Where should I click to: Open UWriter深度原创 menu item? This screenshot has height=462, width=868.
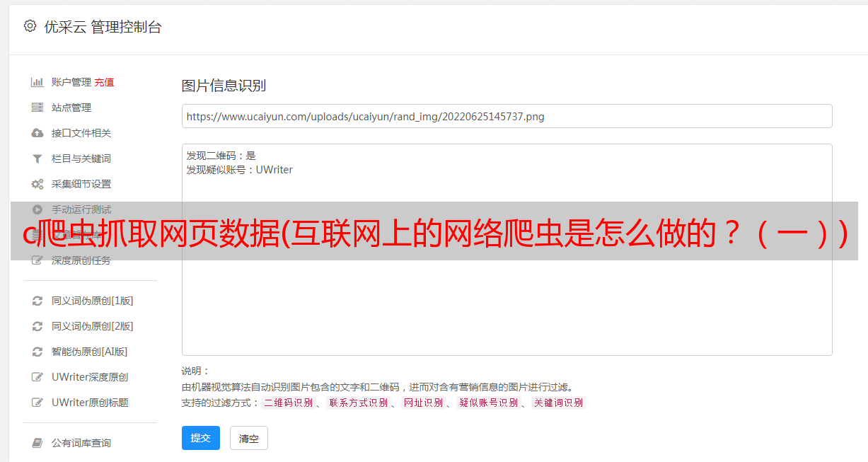tap(90, 377)
